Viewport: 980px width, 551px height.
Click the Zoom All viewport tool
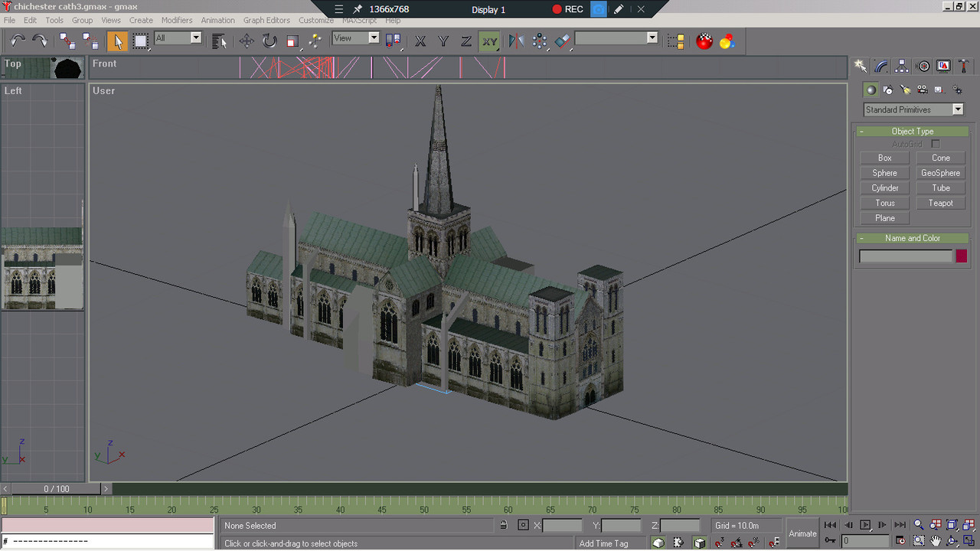936,525
